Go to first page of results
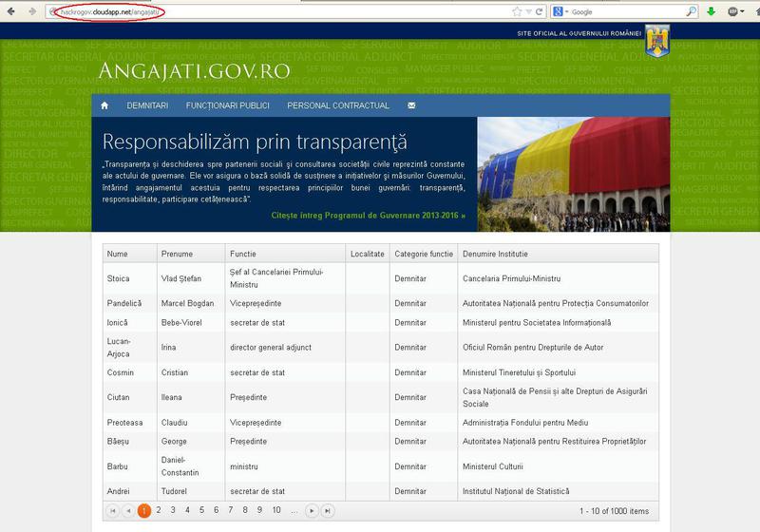The height and width of the screenshot is (532, 760). [x=112, y=511]
